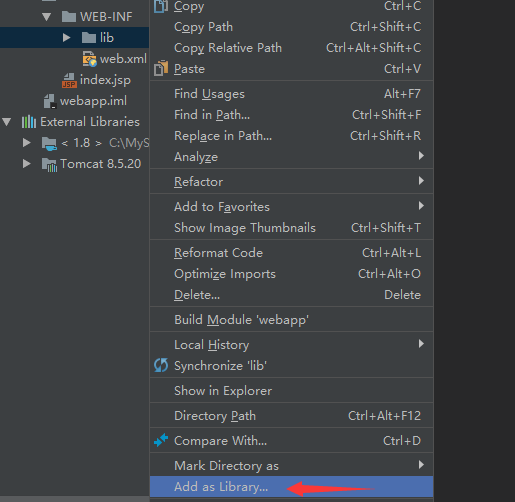Click the index.jsp JSP file icon
This screenshot has width=515, height=502.
point(69,80)
